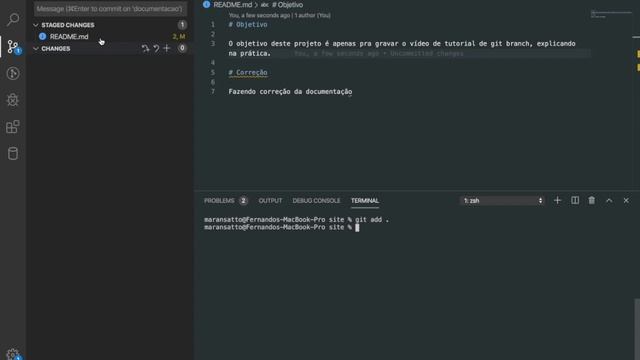Click '# Objetivo' breadcrumb segment
Viewport: 640px width, 360px height.
[287, 5]
